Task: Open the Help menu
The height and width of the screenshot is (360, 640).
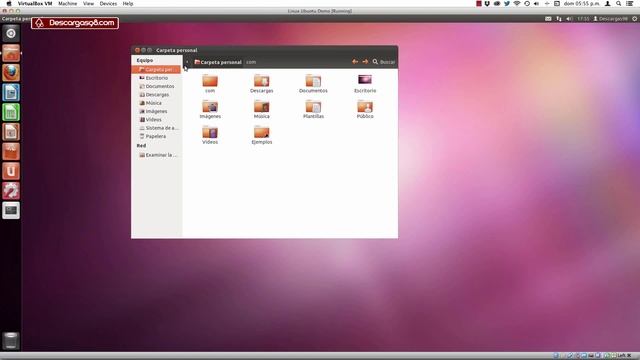Action: [128, 4]
